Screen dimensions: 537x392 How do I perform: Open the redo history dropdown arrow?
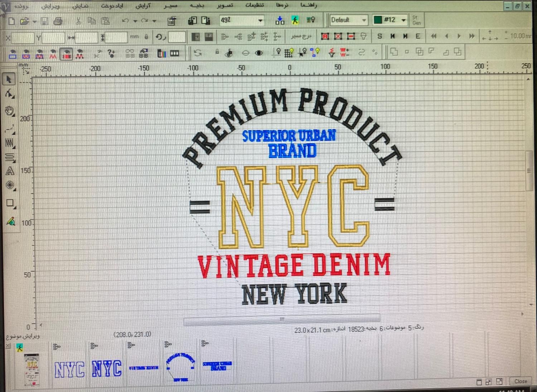pyautogui.click(x=154, y=21)
